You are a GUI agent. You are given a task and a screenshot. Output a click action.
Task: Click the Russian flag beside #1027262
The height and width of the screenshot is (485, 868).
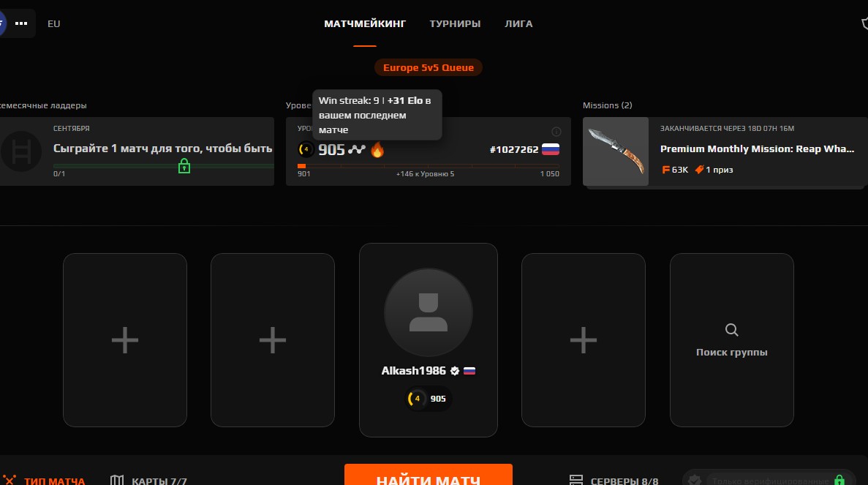point(550,149)
